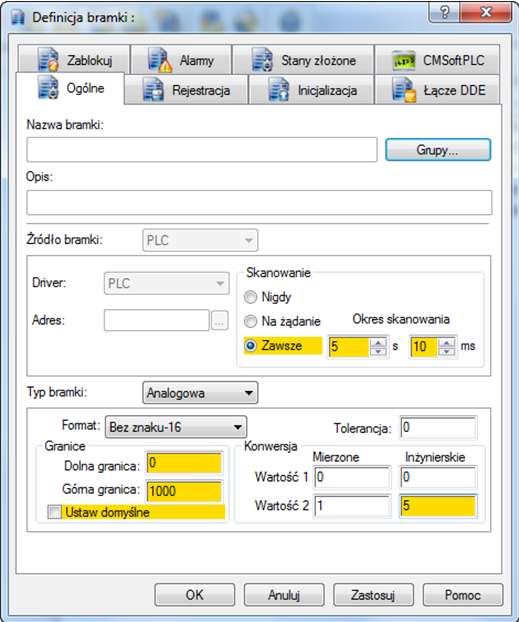The image size is (519, 622).
Task: Click the Ogólne tab icon
Action: coord(48,87)
